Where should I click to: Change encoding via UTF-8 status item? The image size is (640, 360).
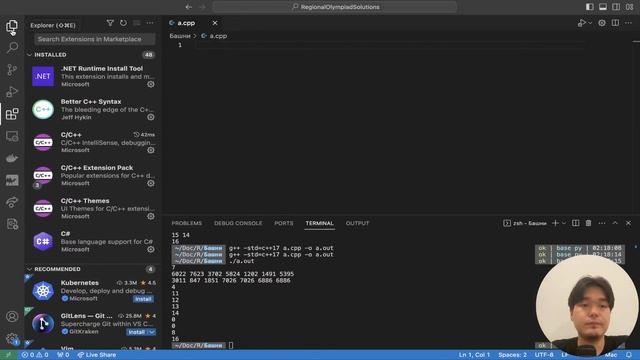point(544,355)
